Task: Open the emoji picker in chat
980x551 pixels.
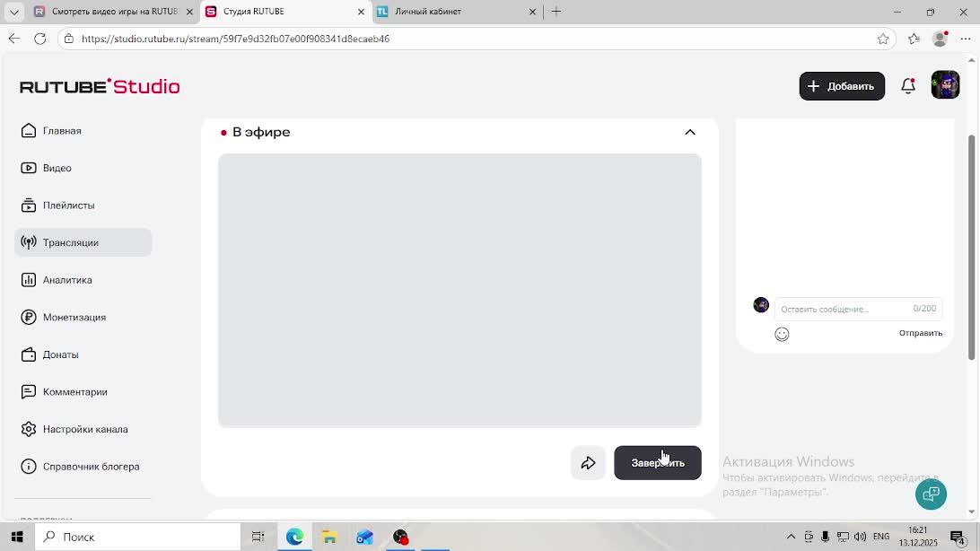Action: (782, 334)
